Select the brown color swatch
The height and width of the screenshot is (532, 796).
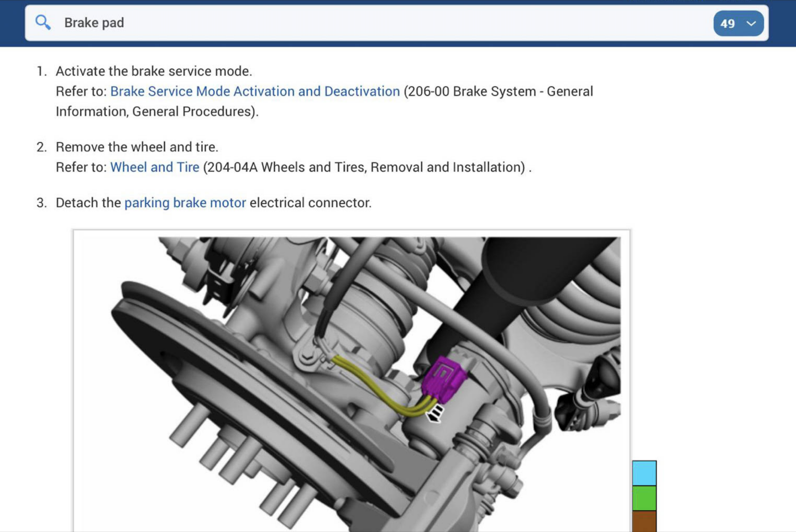click(x=644, y=521)
